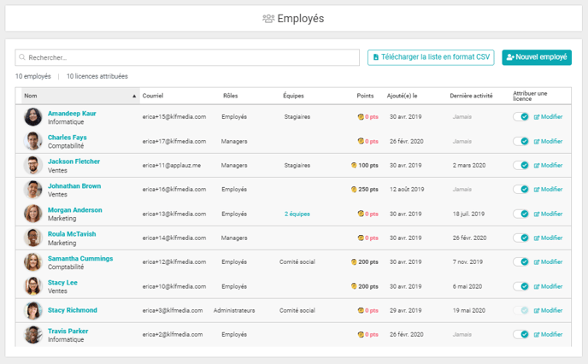The height and width of the screenshot is (364, 588).
Task: Toggle license switch for Stacy Lee
Action: point(520,286)
